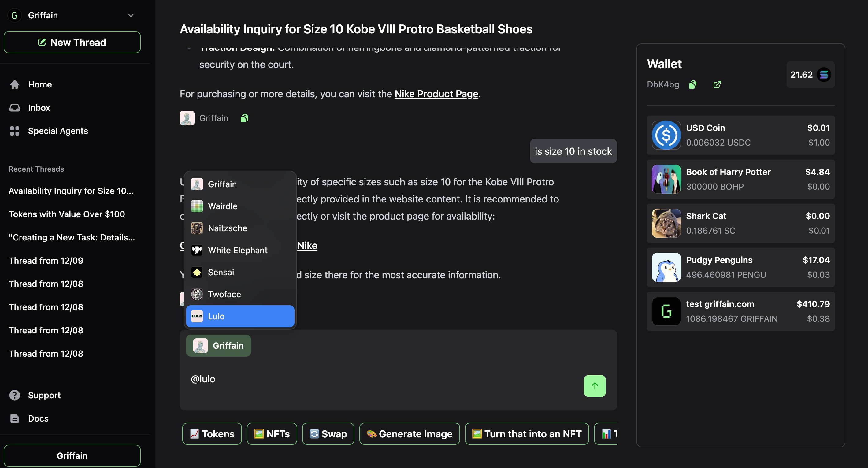
Task: Open the Nike Product Page link
Action: point(436,94)
